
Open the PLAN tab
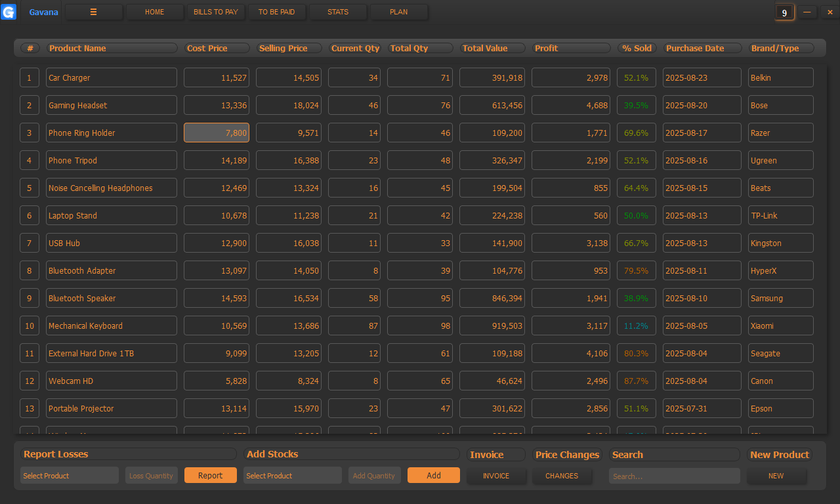(399, 12)
